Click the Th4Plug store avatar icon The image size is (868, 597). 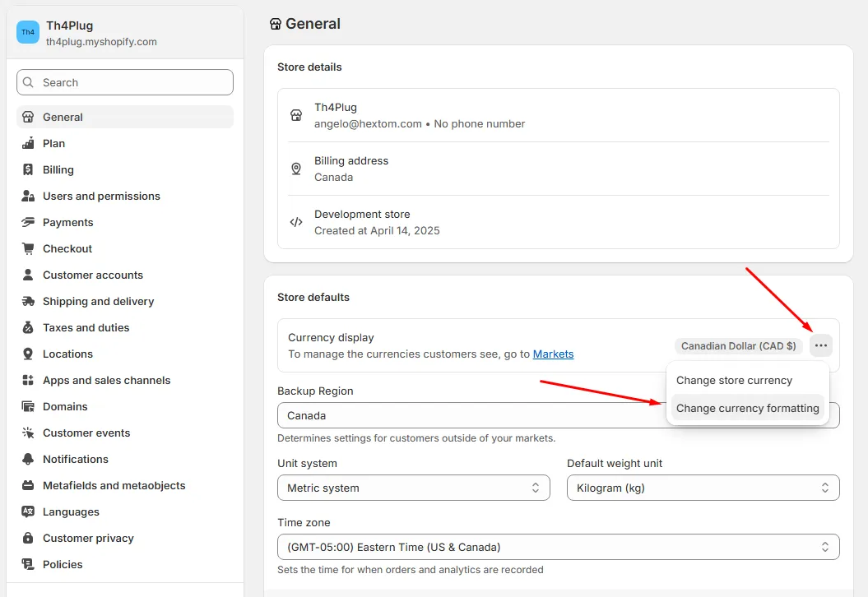(28, 32)
